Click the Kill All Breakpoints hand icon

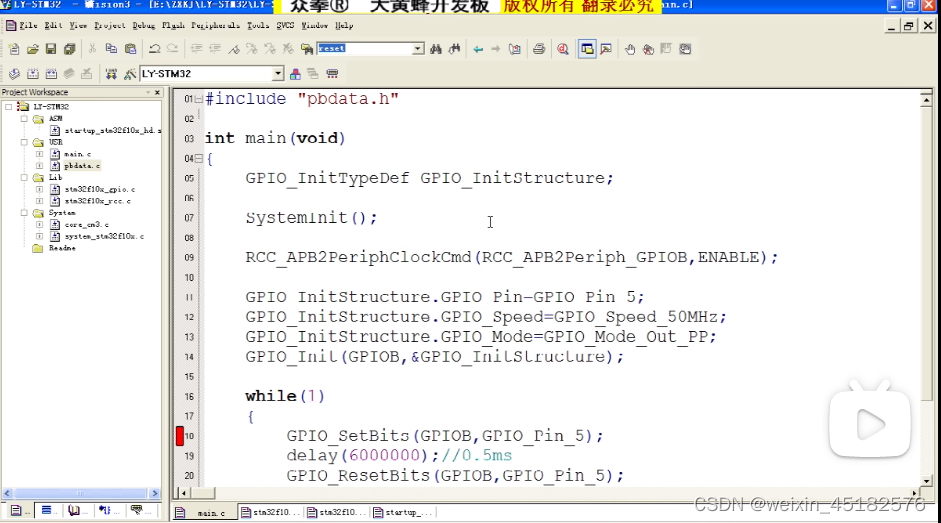[648, 49]
